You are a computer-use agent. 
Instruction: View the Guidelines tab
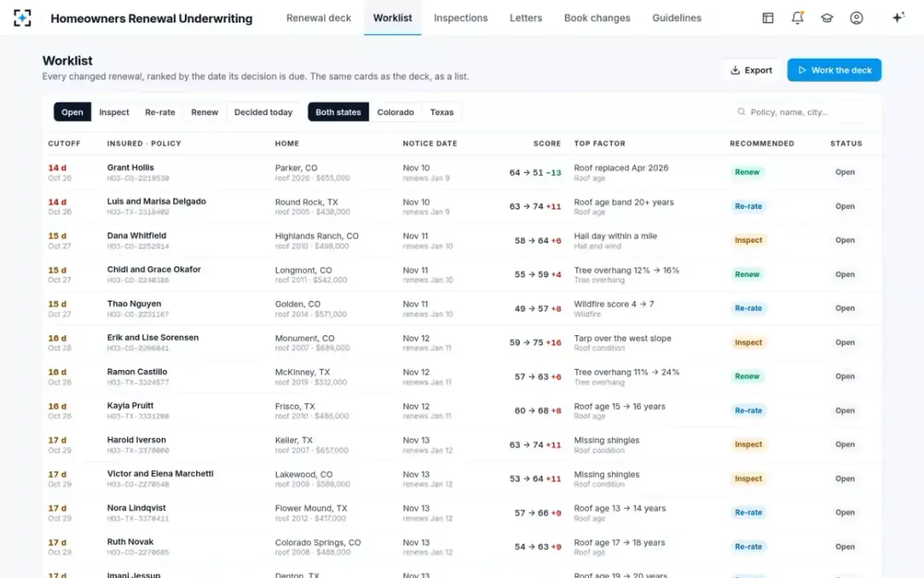(x=677, y=18)
